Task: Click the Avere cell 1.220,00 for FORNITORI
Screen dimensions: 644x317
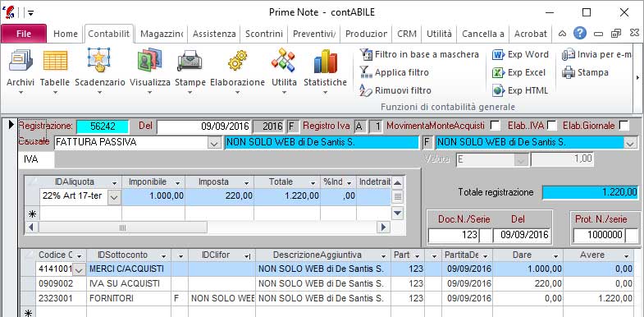Action: click(598, 298)
